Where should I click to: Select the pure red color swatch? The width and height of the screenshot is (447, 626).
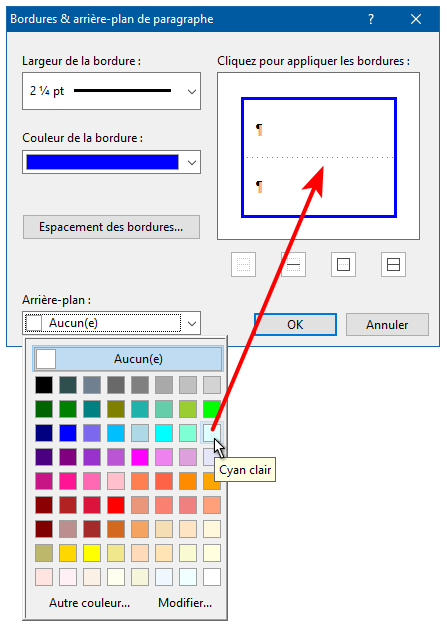point(116,505)
